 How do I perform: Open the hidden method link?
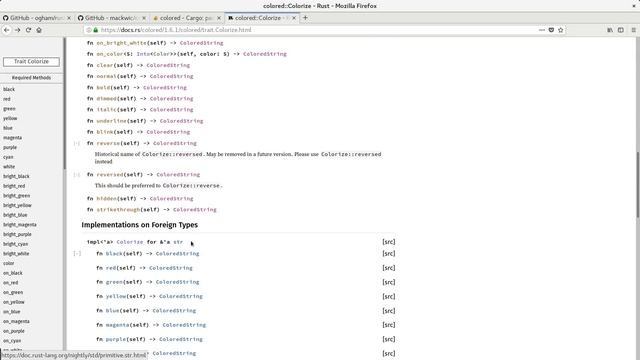tap(106, 199)
